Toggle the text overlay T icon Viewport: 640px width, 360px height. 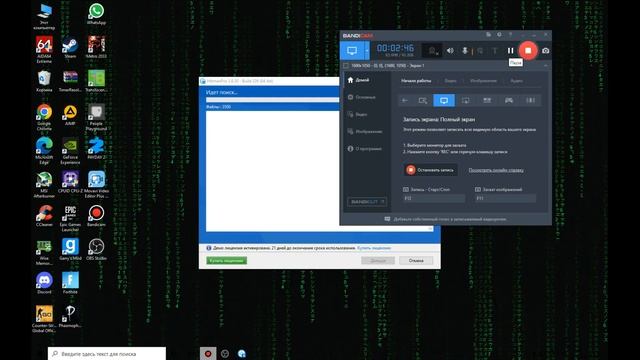point(495,51)
